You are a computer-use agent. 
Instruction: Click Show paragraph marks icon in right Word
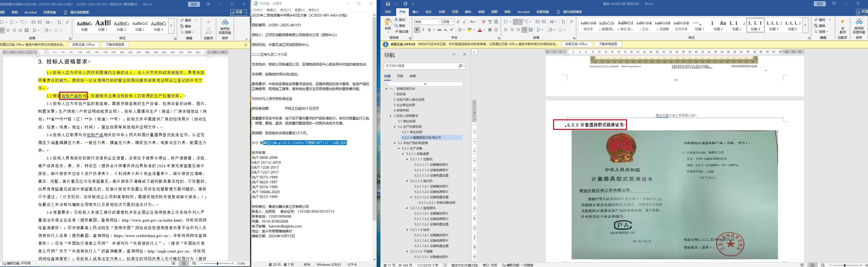click(571, 22)
